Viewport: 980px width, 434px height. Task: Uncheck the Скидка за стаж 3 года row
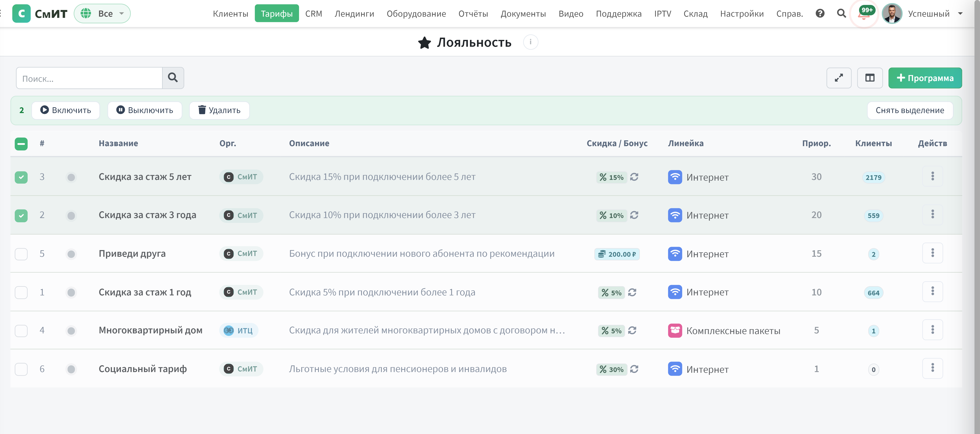(21, 216)
